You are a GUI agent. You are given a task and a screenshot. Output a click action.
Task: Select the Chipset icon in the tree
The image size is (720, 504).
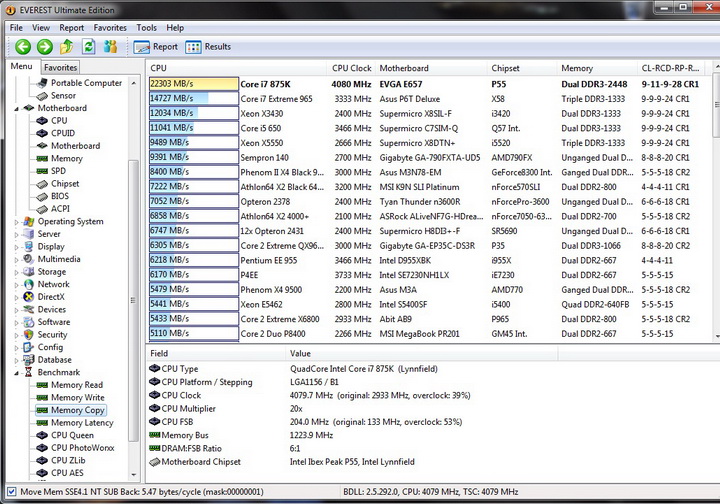(x=42, y=184)
